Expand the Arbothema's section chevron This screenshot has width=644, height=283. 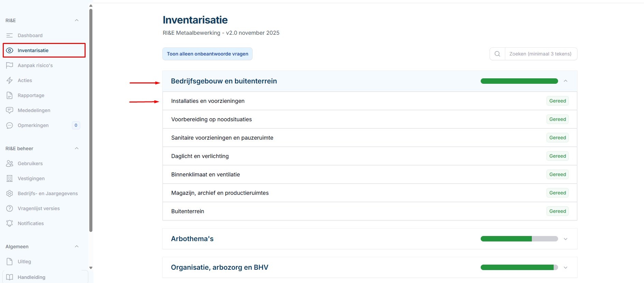(566, 239)
